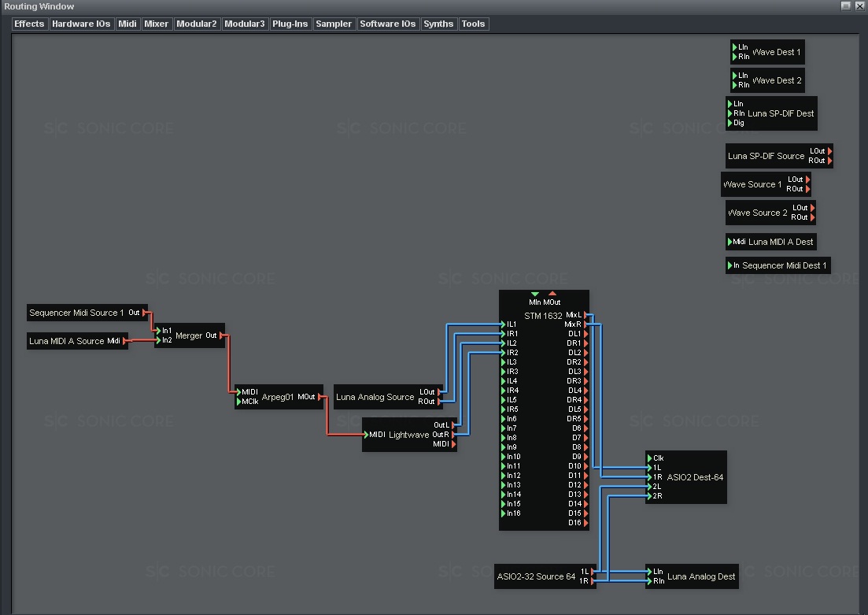
Task: Click the red MOut triangle on STM 1632
Action: pos(552,295)
